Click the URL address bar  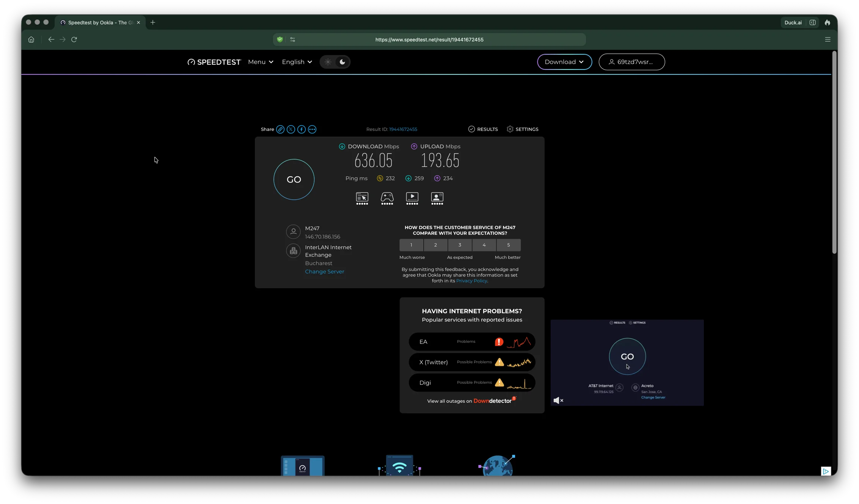429,39
